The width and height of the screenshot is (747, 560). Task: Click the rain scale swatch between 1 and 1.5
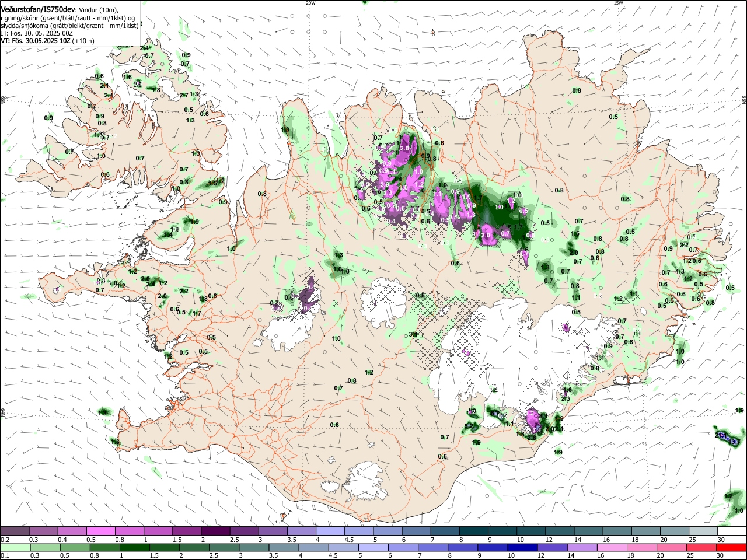pyautogui.click(x=134, y=548)
